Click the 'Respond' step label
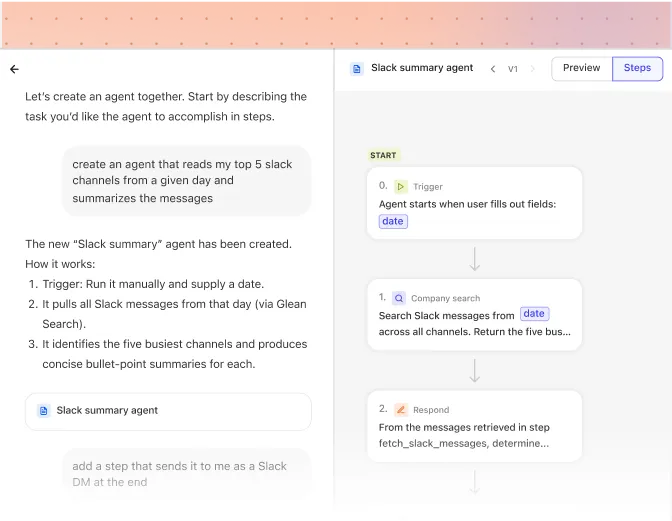 point(431,410)
